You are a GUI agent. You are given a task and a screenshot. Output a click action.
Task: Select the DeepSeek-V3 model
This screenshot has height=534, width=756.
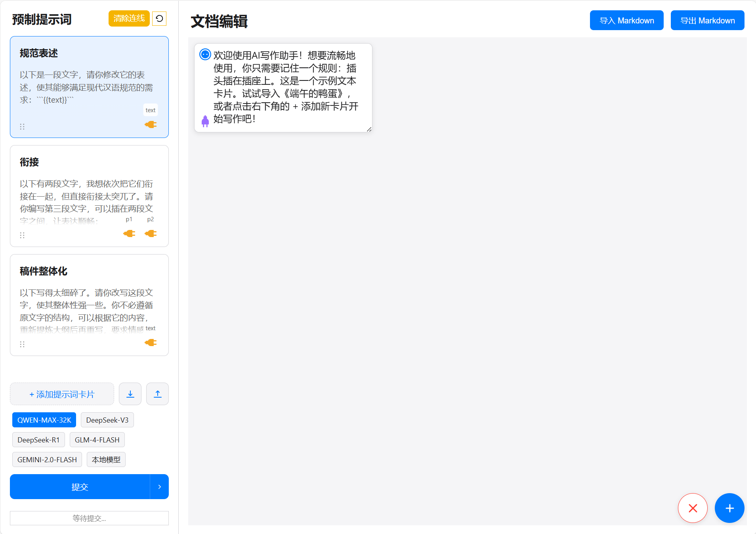[x=107, y=420]
